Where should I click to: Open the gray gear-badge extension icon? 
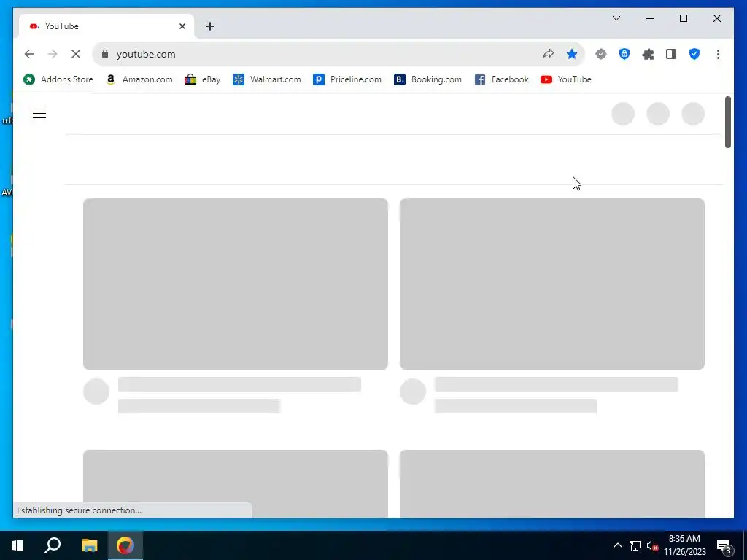601,54
